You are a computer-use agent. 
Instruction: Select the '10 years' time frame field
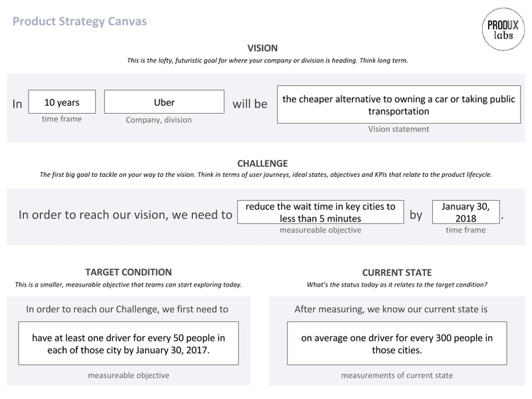coord(62,102)
